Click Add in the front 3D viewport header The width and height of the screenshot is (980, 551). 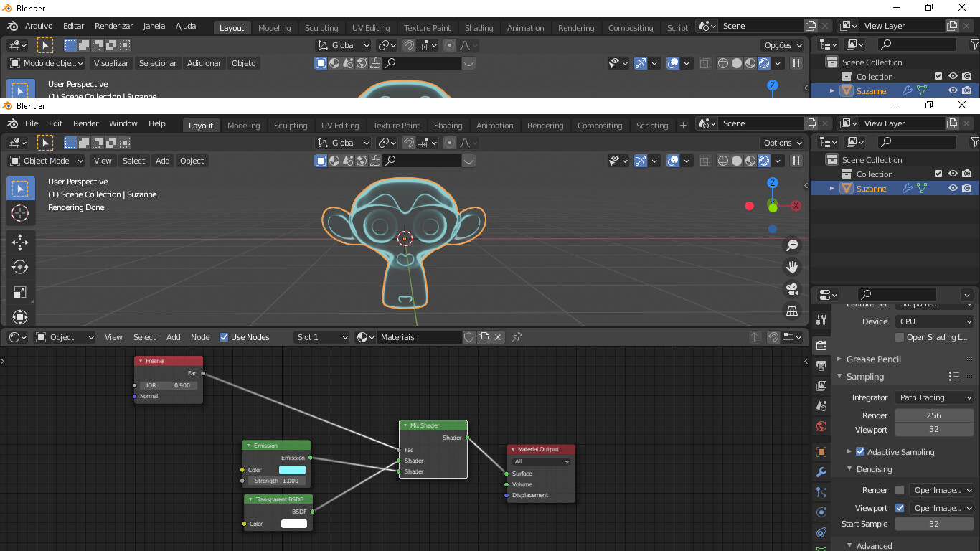163,161
